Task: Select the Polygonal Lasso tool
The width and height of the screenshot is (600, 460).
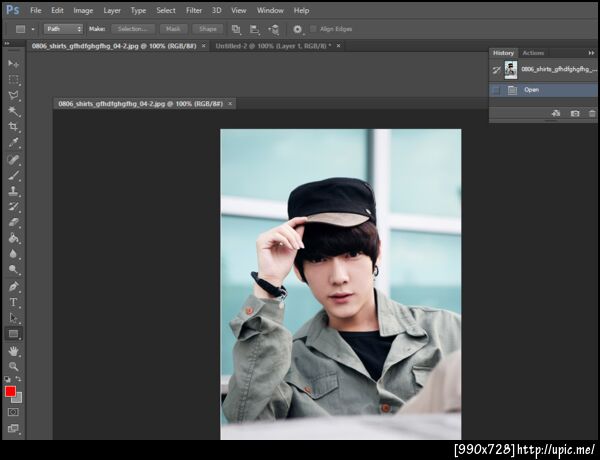Action: point(13,95)
